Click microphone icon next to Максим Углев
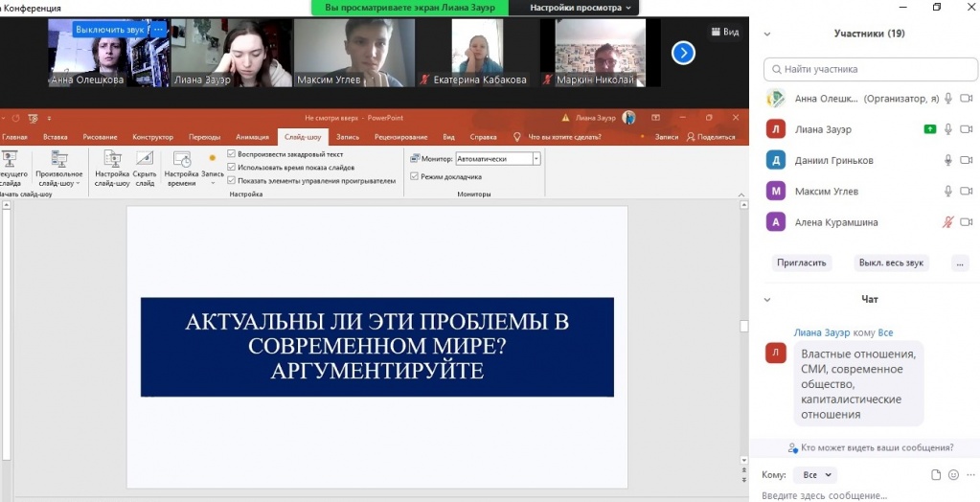The height and width of the screenshot is (502, 980). (x=948, y=192)
